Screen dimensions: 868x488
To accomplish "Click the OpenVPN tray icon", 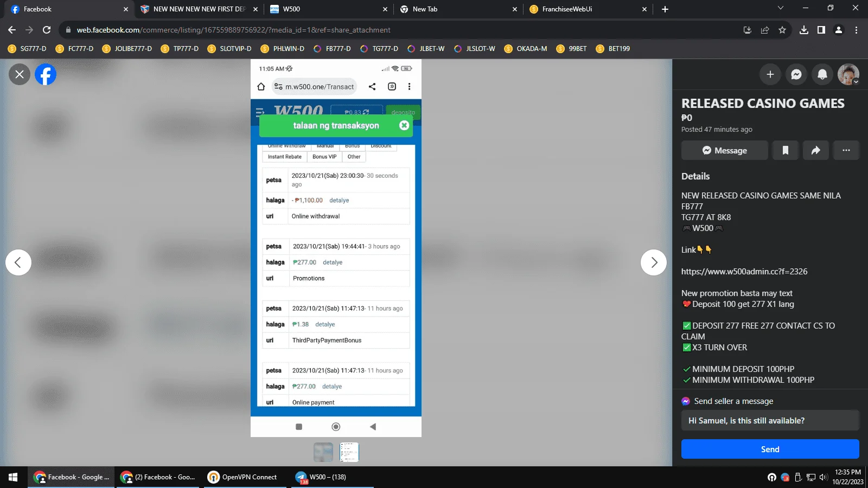I will (x=772, y=477).
